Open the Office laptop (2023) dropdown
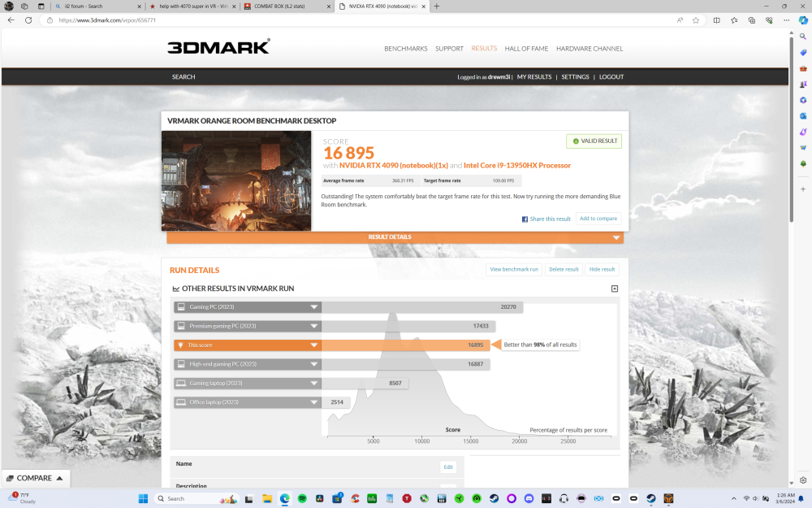 313,402
